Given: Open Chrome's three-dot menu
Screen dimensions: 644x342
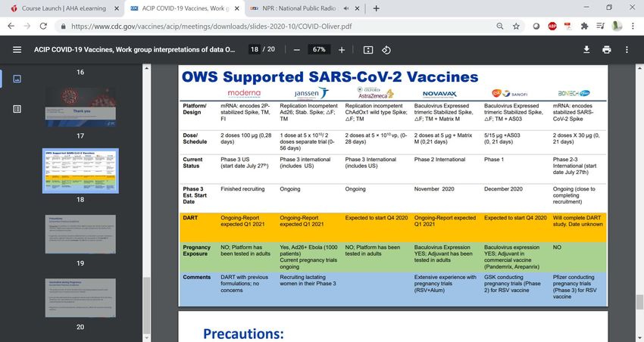Looking at the screenshot, I should click(633, 26).
